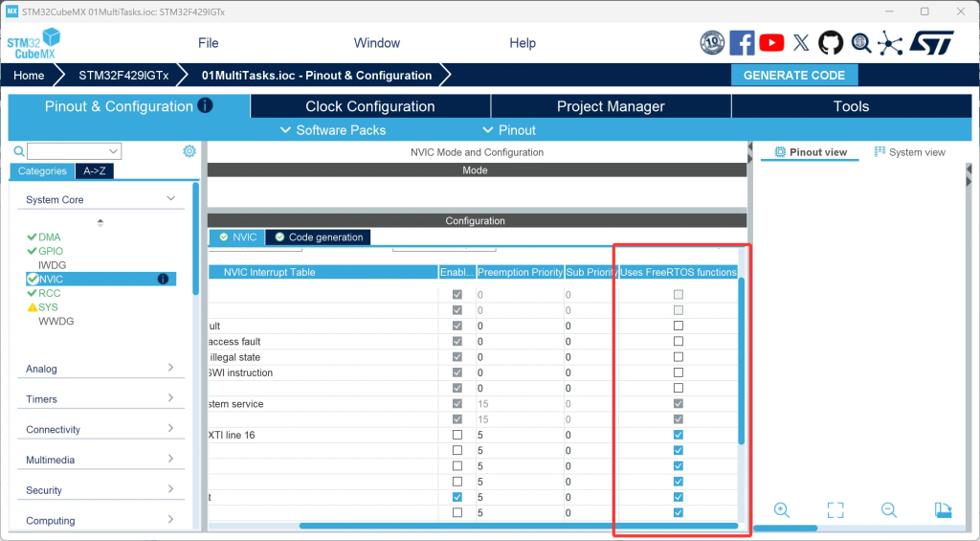980x541 pixels.
Task: Click the Facebook icon in header
Action: click(x=742, y=42)
